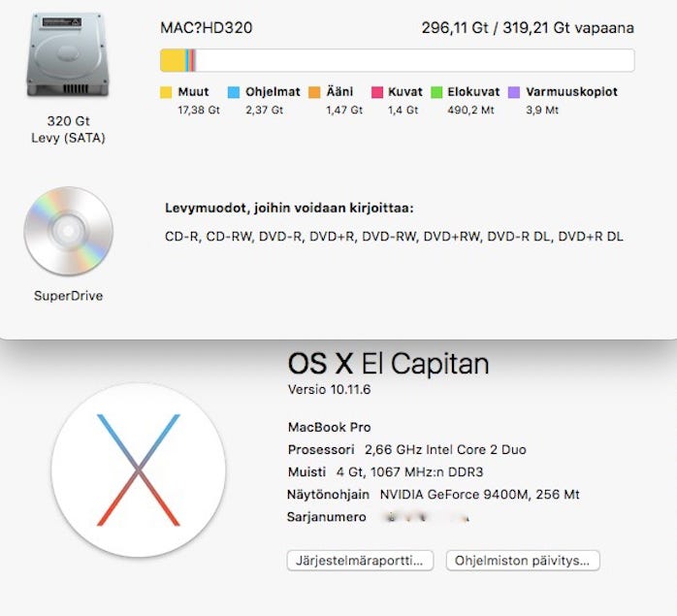
Task: Click the Varmuuskopiot legend label
Action: point(571,92)
